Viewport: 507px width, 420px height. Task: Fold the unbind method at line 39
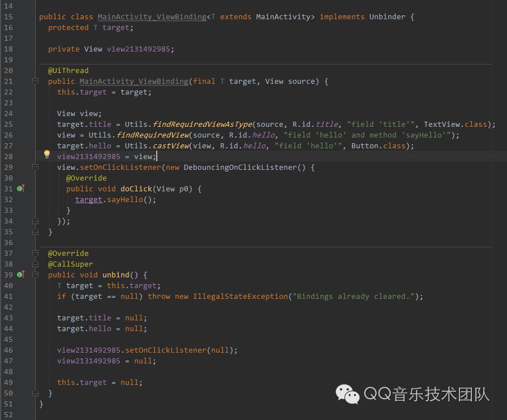35,275
